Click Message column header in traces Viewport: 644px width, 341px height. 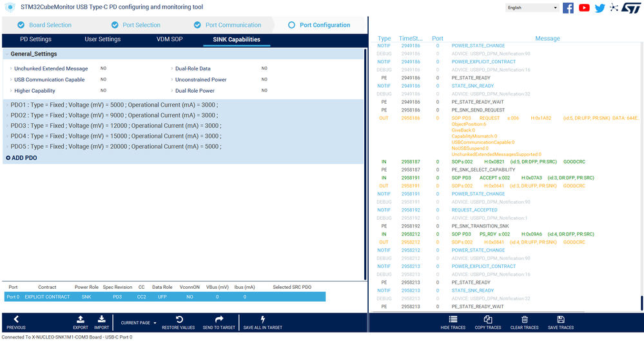pyautogui.click(x=547, y=38)
